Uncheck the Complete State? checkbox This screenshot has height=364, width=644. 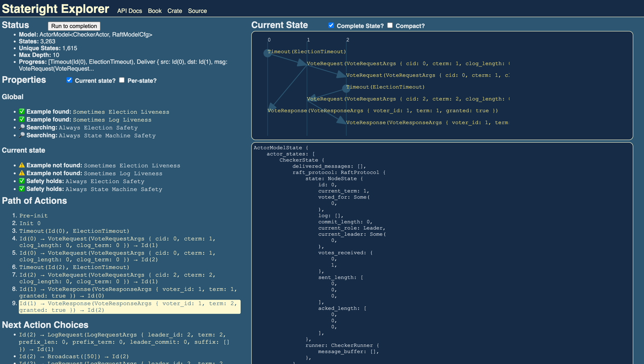pyautogui.click(x=331, y=26)
